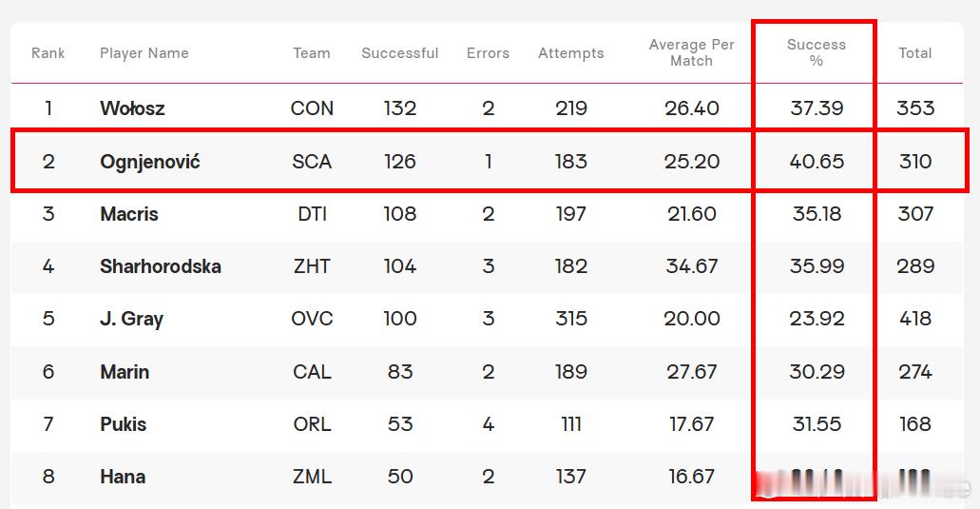This screenshot has height=509, width=980.
Task: Select Success value 40.65 cell
Action: click(817, 162)
